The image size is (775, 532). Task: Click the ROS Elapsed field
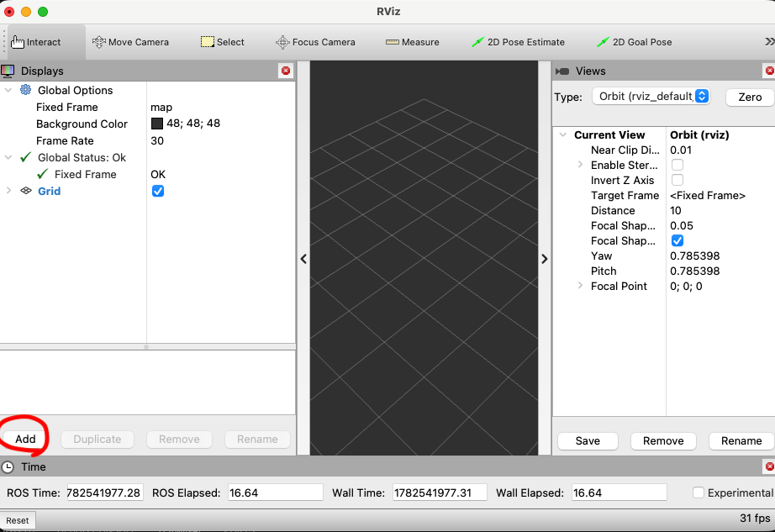276,492
